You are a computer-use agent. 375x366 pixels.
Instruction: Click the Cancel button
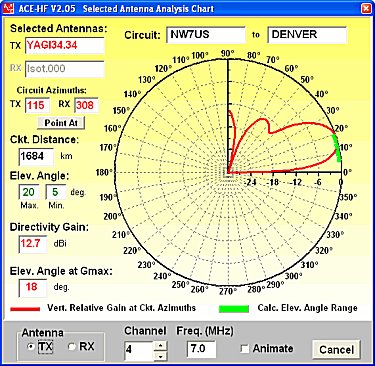pos(336,350)
